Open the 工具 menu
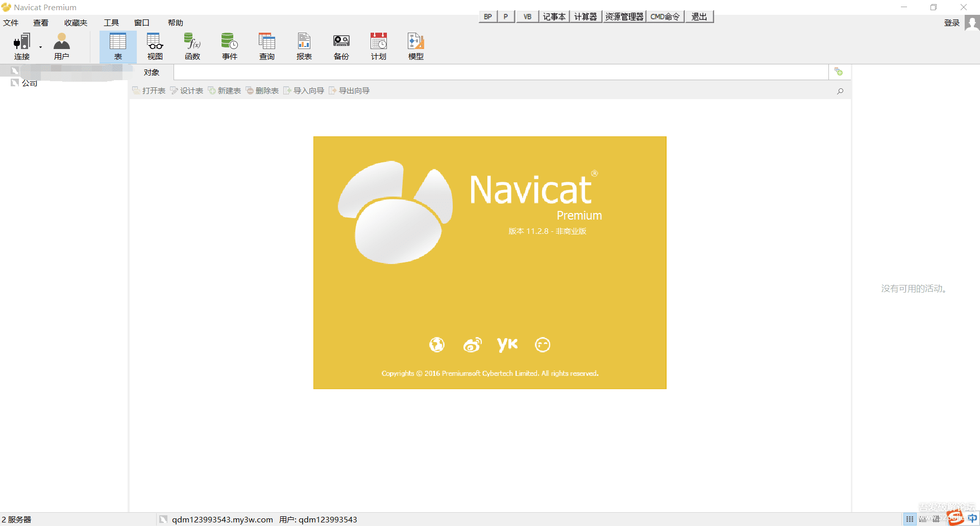The height and width of the screenshot is (526, 980). pos(111,22)
